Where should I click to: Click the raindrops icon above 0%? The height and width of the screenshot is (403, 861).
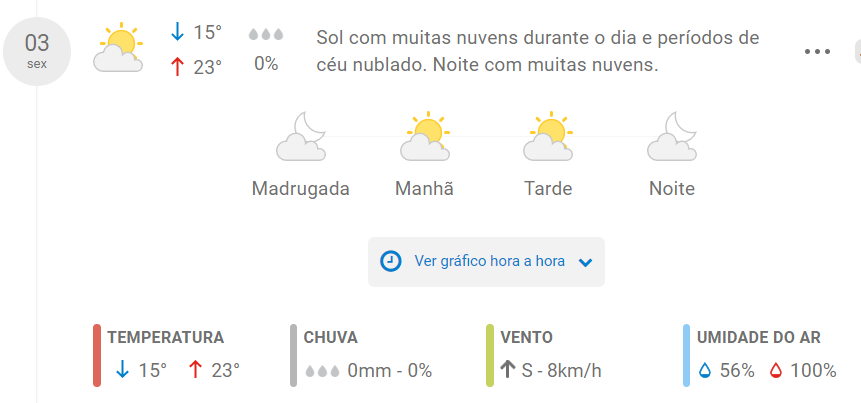266,35
